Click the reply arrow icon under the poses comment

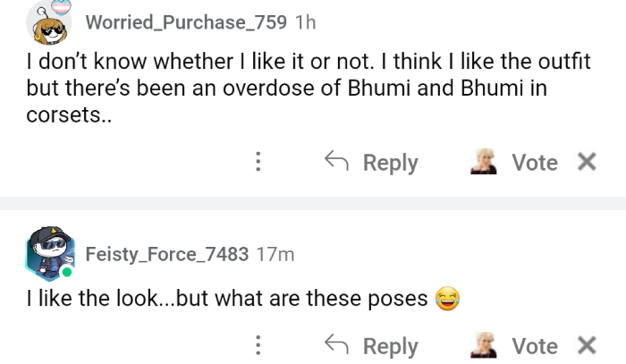coord(336,345)
